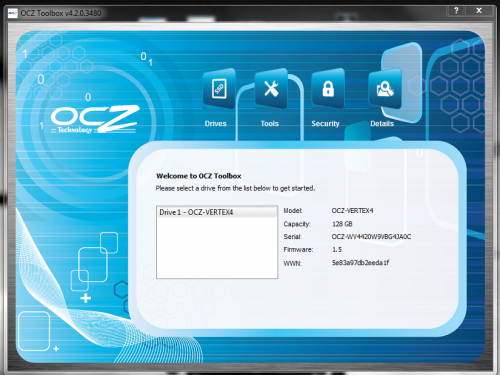Image resolution: width=500 pixels, height=375 pixels.
Task: Click the Drives label
Action: pyautogui.click(x=216, y=124)
